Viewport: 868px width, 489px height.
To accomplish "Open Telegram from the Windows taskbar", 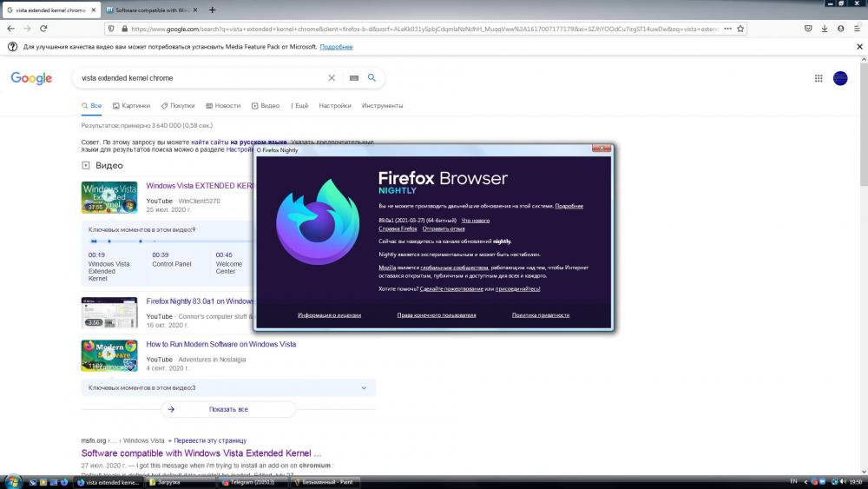I will click(251, 482).
